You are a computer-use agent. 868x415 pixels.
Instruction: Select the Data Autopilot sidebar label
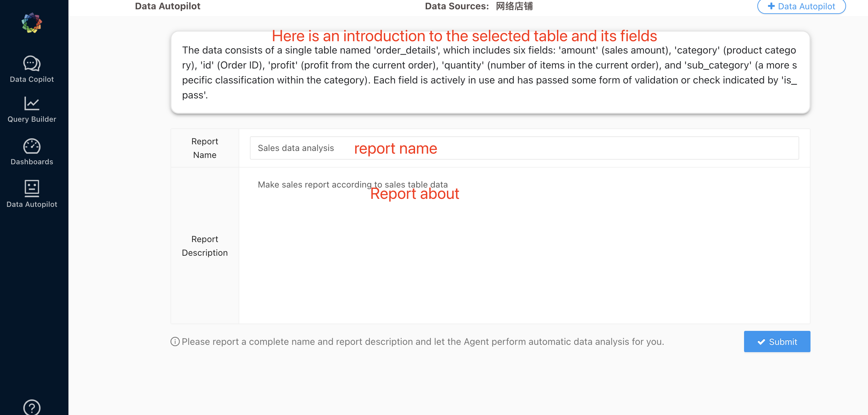(x=32, y=204)
